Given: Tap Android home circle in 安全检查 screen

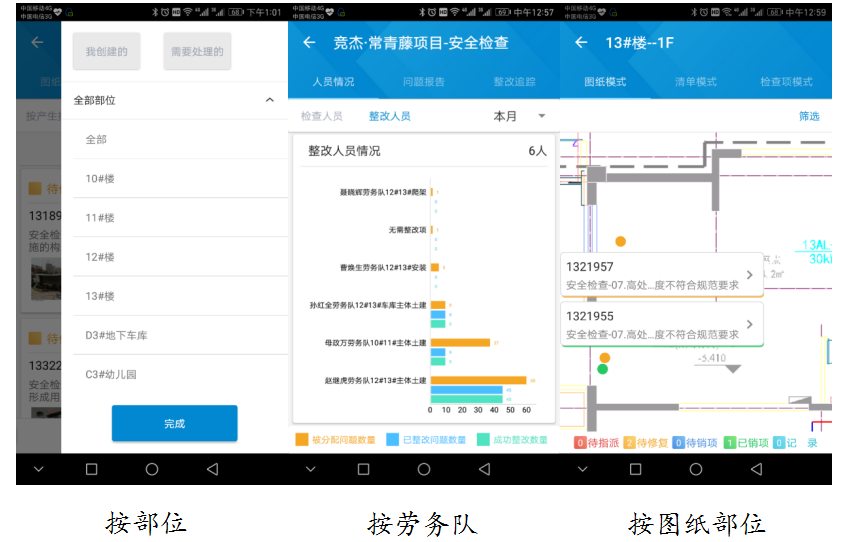Looking at the screenshot, I should 424,469.
